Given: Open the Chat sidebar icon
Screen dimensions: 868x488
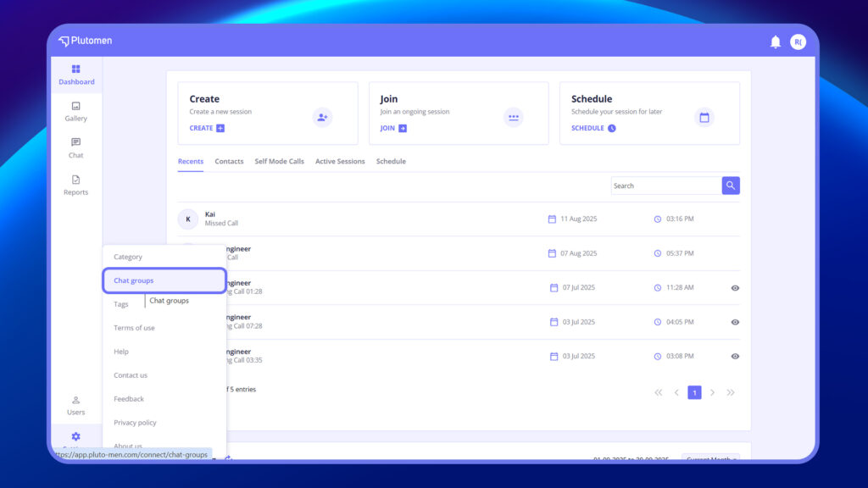Looking at the screenshot, I should [x=75, y=142].
